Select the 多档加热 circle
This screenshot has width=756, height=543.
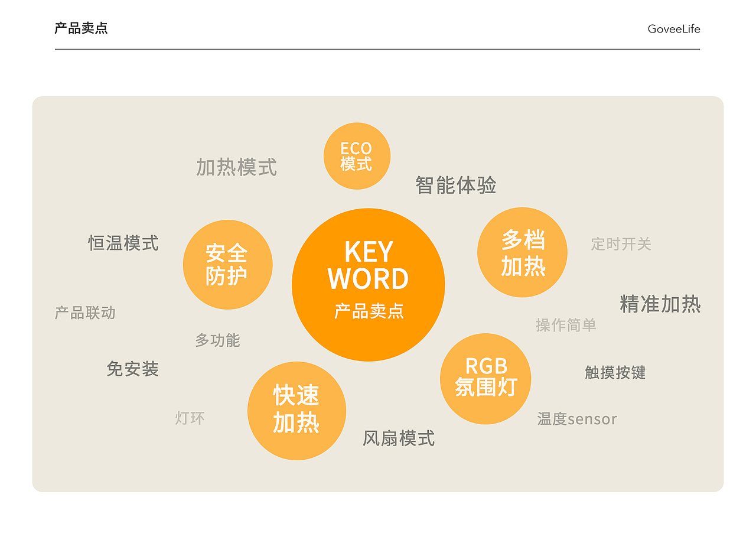click(522, 252)
